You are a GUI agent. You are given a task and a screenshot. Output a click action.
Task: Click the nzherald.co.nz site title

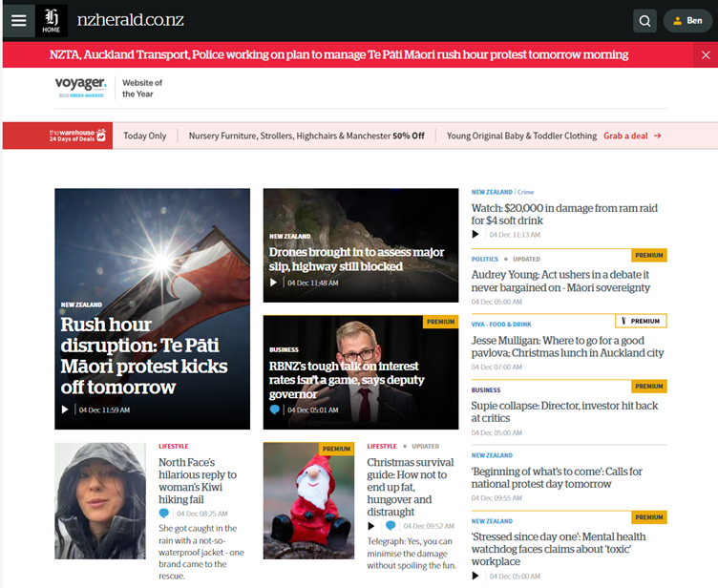click(131, 20)
